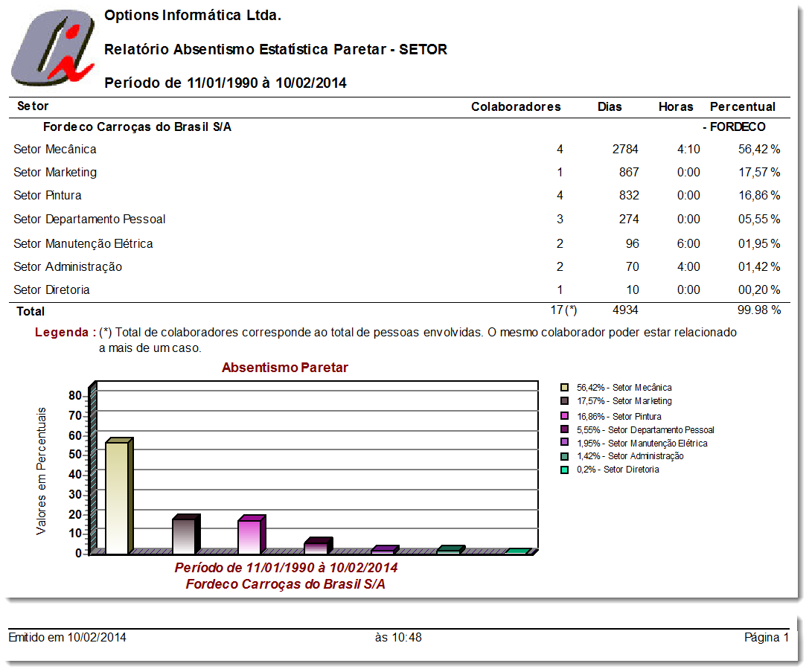The height and width of the screenshot is (672, 809).
Task: Select the 'Setor Mecânica' table row name
Action: click(54, 150)
